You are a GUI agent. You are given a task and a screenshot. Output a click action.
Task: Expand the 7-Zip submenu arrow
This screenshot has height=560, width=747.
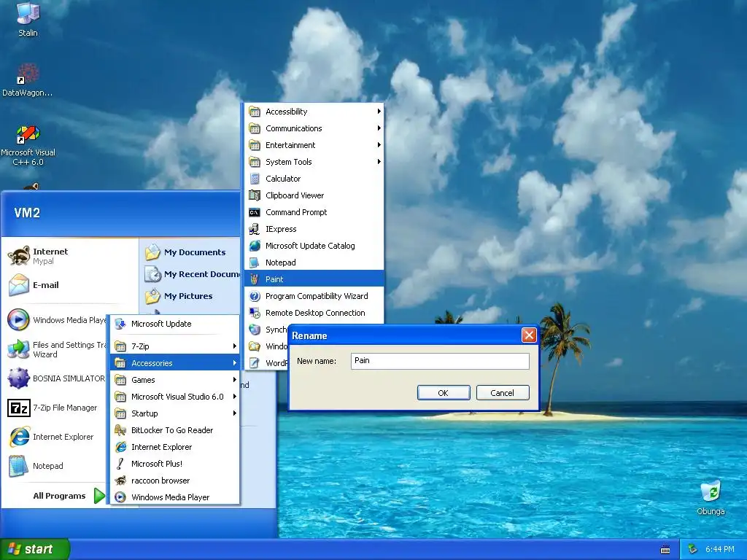(234, 346)
